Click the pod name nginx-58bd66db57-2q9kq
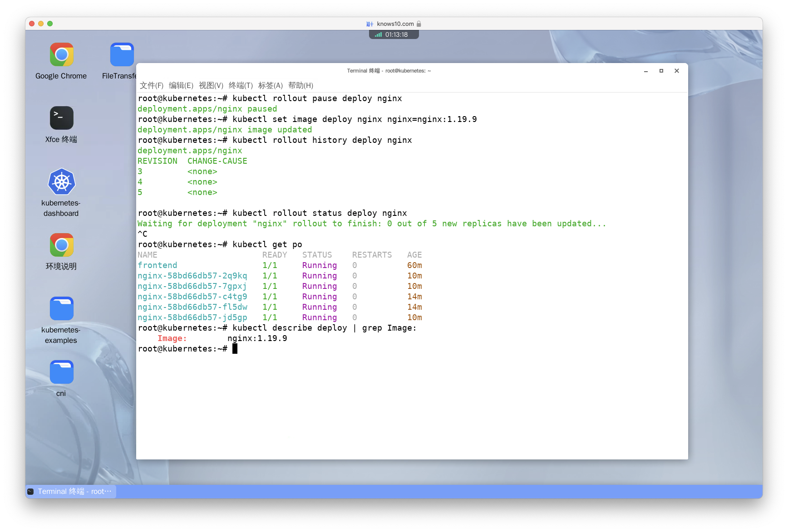Viewport: 788px width, 532px height. [192, 276]
